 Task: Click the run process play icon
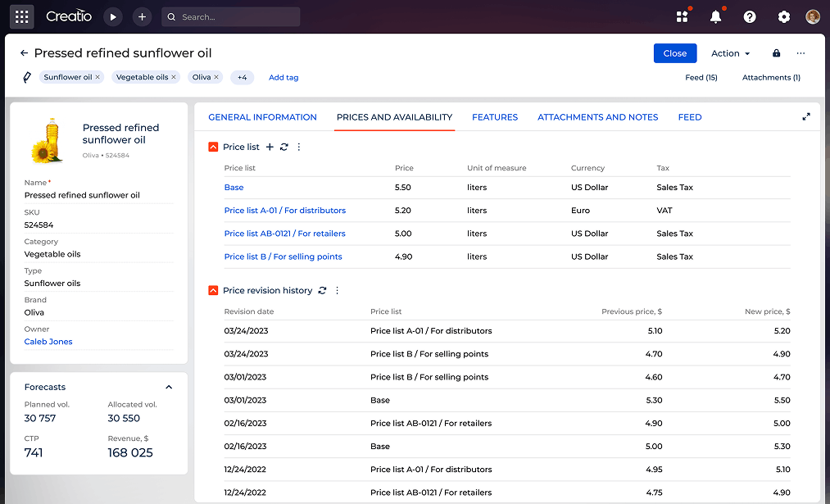[x=113, y=16]
